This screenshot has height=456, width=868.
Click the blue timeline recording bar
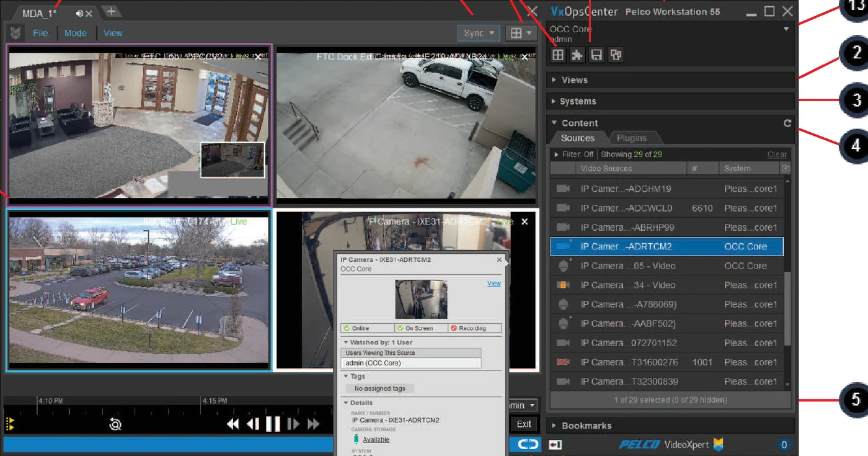click(167, 444)
